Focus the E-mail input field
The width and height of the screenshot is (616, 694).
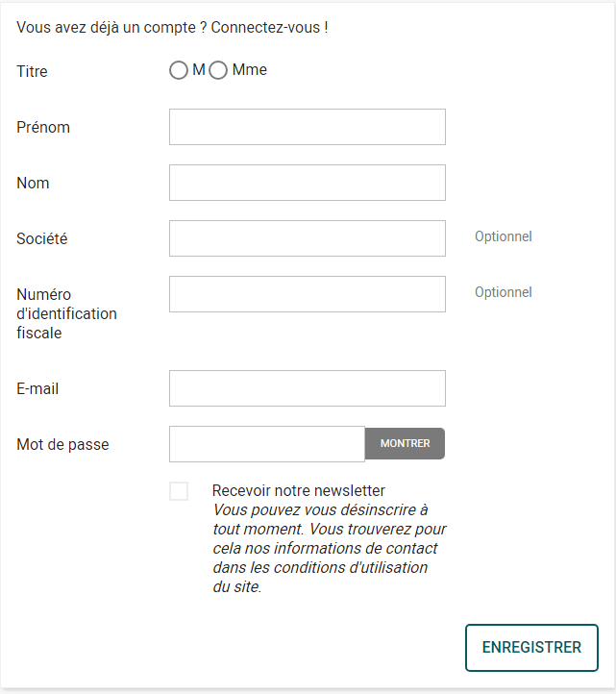pyautogui.click(x=307, y=388)
